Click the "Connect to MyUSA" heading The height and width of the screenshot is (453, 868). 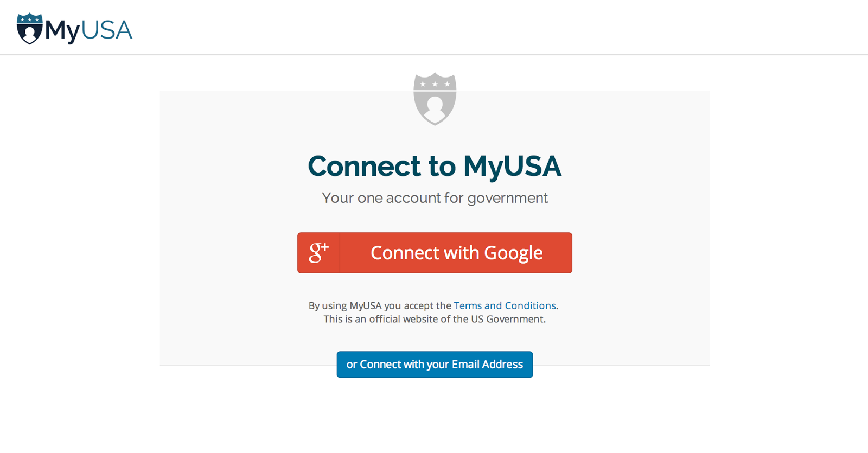pos(435,166)
